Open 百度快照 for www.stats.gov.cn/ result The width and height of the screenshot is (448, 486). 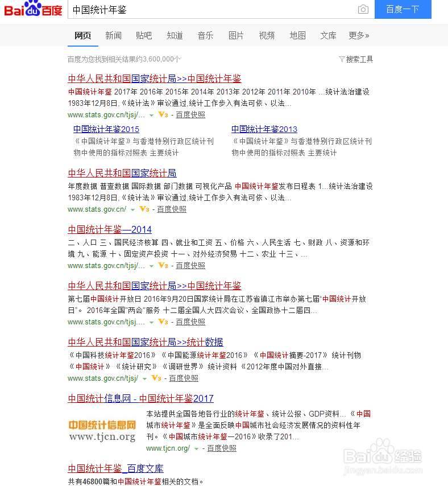[172, 209]
